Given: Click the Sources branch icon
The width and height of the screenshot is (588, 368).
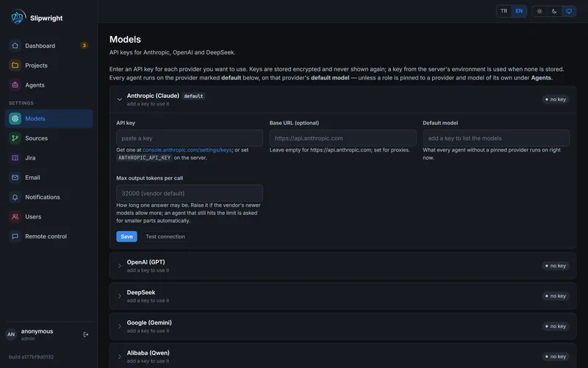Looking at the screenshot, I should tap(15, 138).
